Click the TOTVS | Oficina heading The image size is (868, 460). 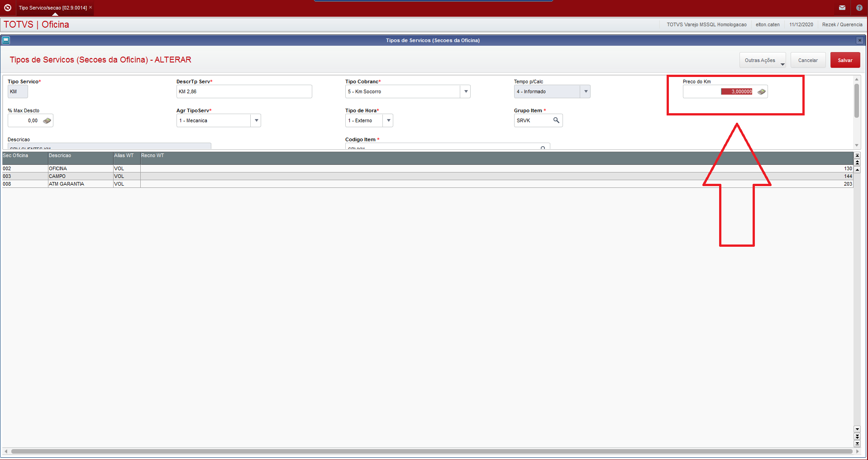tap(36, 24)
